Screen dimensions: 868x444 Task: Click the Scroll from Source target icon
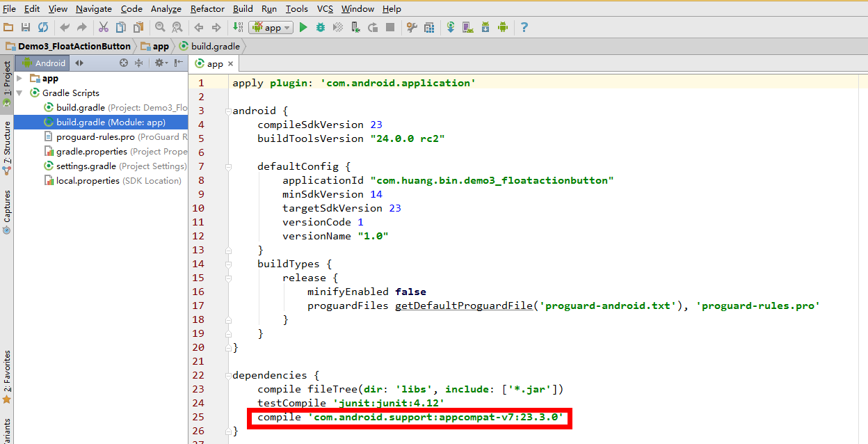click(124, 63)
